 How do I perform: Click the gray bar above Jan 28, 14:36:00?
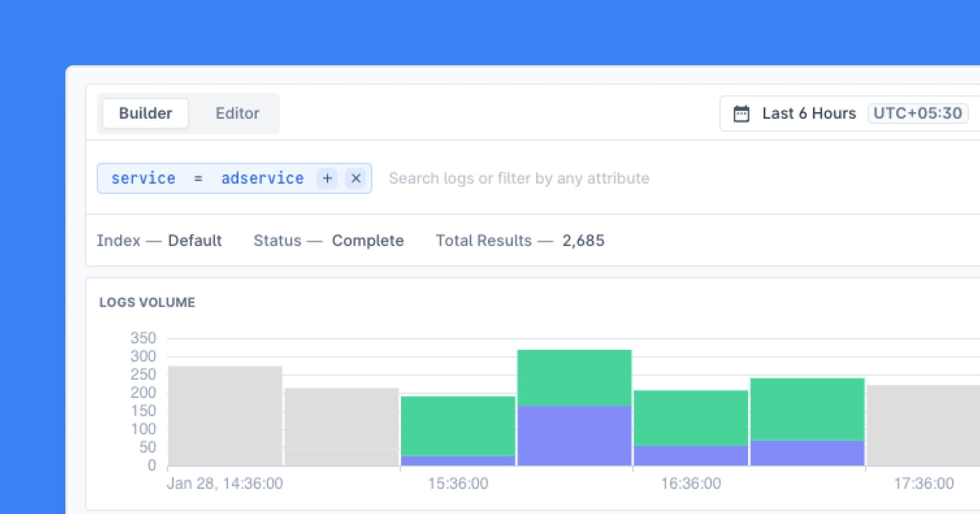225,416
